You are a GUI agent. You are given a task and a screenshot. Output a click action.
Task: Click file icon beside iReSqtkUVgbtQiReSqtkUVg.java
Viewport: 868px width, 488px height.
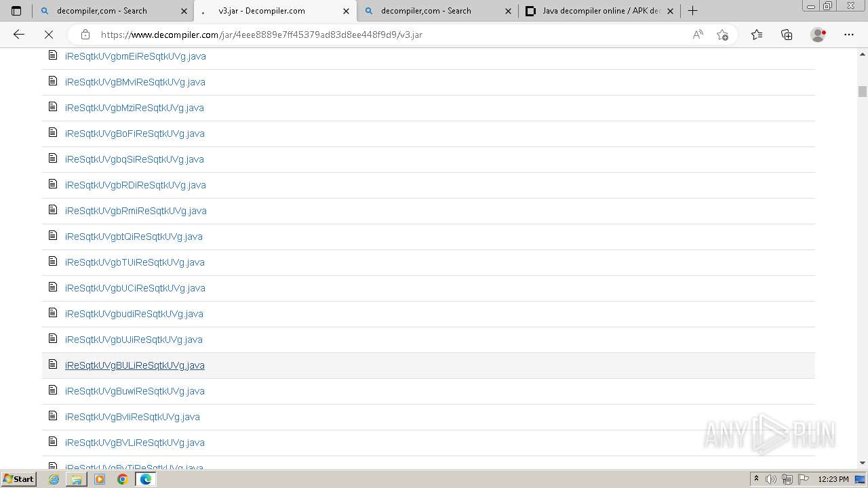tap(53, 236)
